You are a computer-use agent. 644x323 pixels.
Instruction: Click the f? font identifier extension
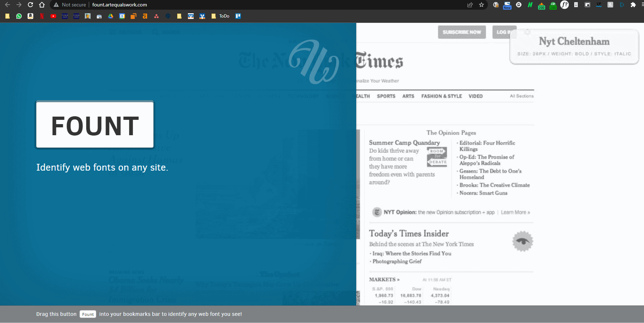(565, 5)
